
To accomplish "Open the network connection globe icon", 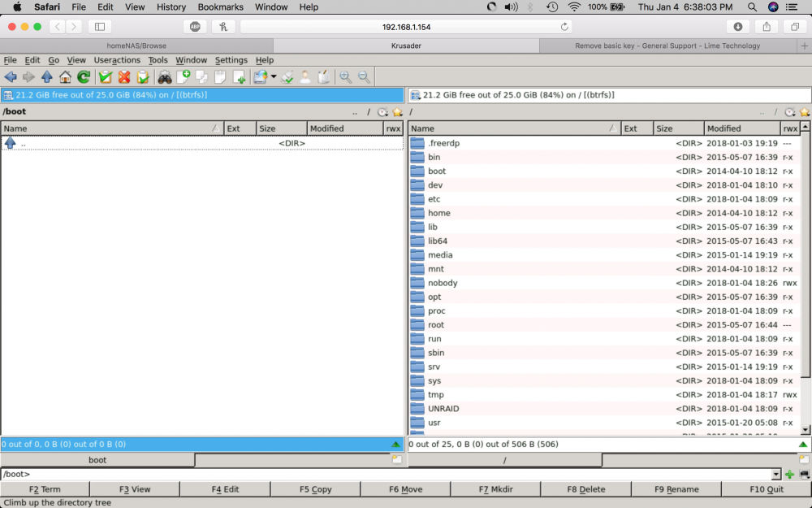I will pyautogui.click(x=260, y=77).
